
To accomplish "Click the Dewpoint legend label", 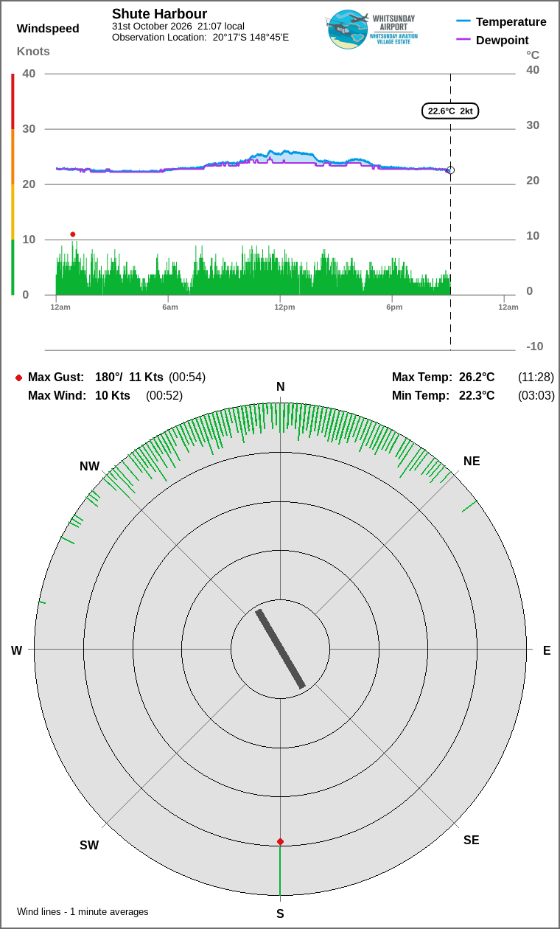I will point(503,40).
